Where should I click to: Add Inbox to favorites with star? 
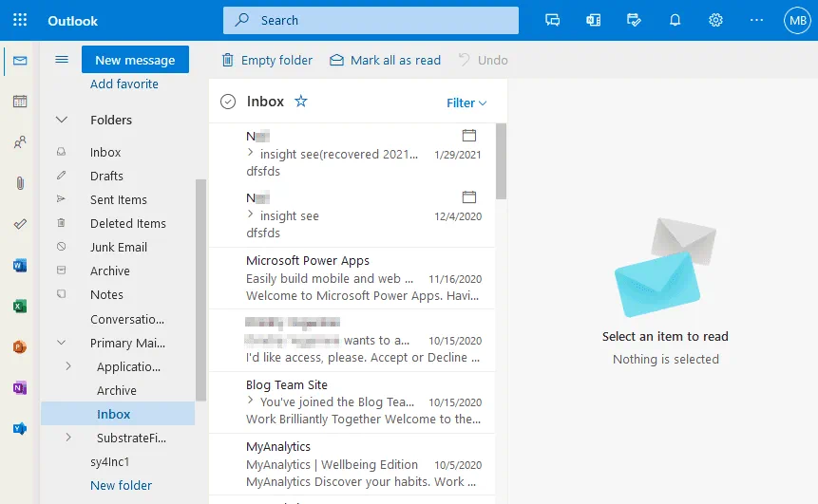click(301, 102)
